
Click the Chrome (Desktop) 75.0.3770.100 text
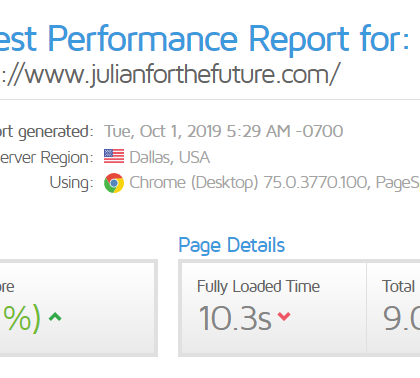pos(249,183)
